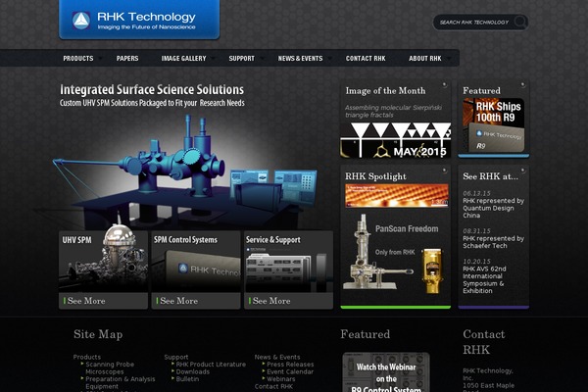The width and height of the screenshot is (588, 392).
Task: Click the PanScan Freedom label
Action: 407,228
